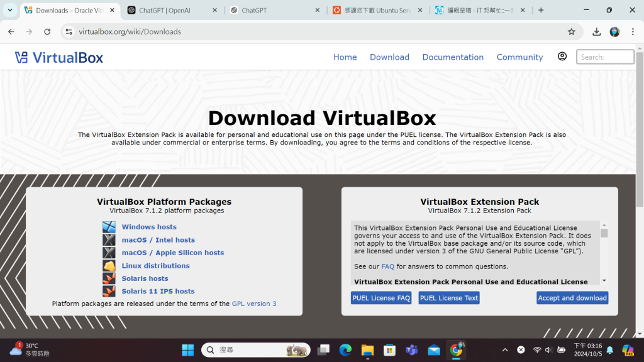The width and height of the screenshot is (644, 362).
Task: Open the FAQ link in license text
Action: tap(387, 266)
